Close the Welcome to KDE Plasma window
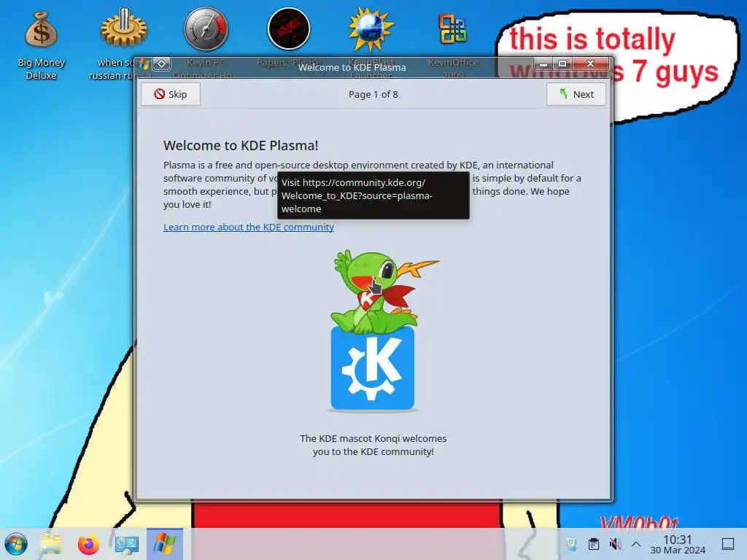Image resolution: width=747 pixels, height=560 pixels. [591, 63]
